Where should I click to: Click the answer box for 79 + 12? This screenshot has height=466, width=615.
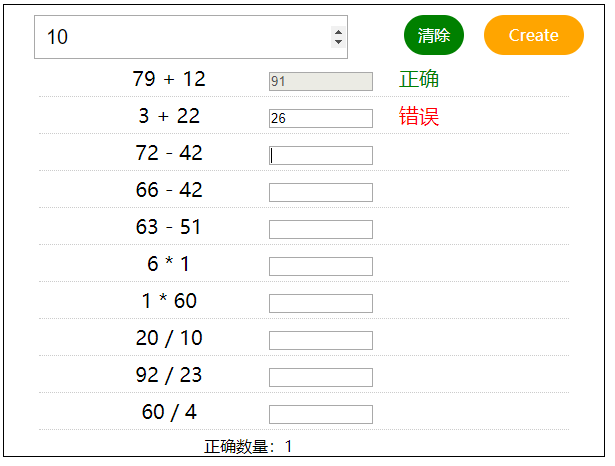320,81
